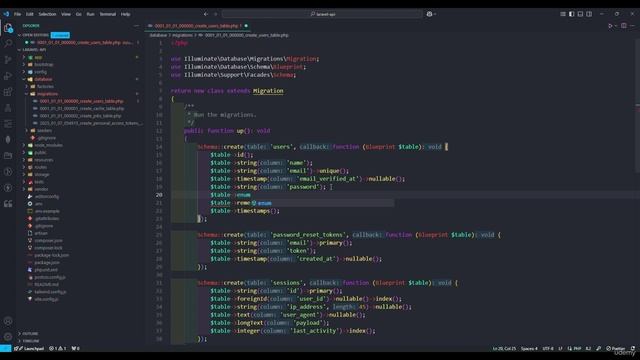This screenshot has height=360, width=640.
Task: Open the File menu
Action: tap(18, 14)
